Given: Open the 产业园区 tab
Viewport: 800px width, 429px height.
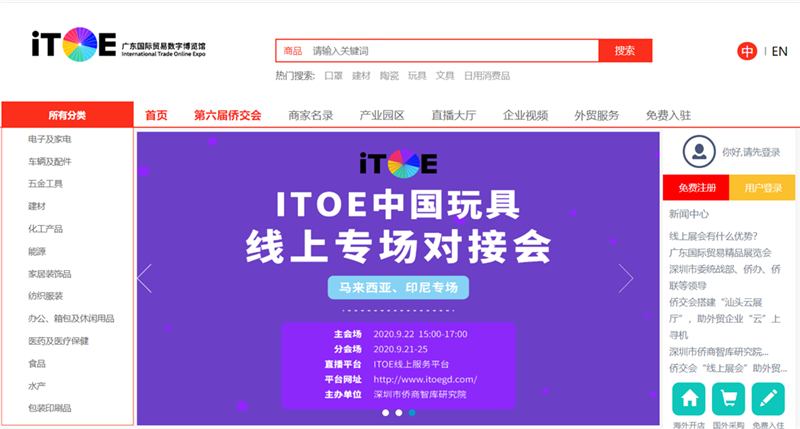Looking at the screenshot, I should coord(382,115).
